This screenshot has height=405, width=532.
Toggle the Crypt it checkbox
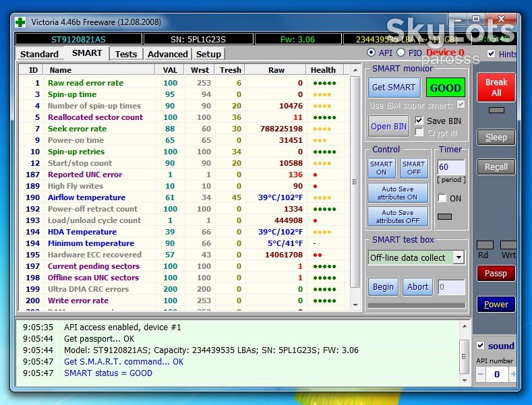pyautogui.click(x=419, y=132)
